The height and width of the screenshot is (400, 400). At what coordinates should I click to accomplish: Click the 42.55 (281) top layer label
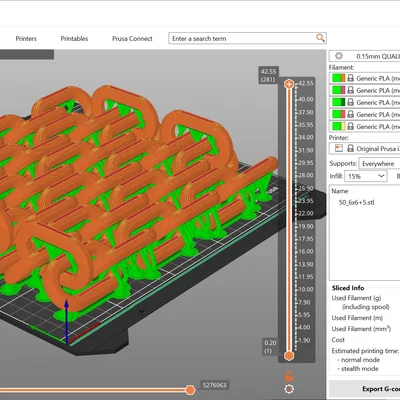268,75
